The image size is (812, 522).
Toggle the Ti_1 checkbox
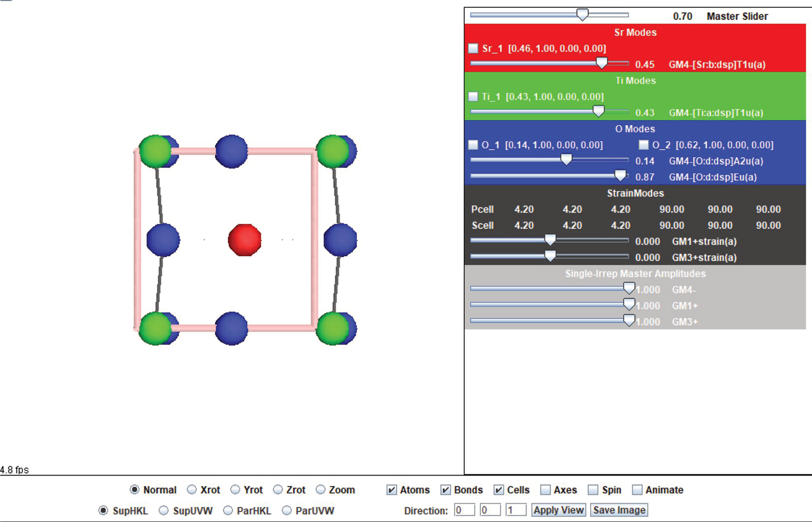[473, 96]
